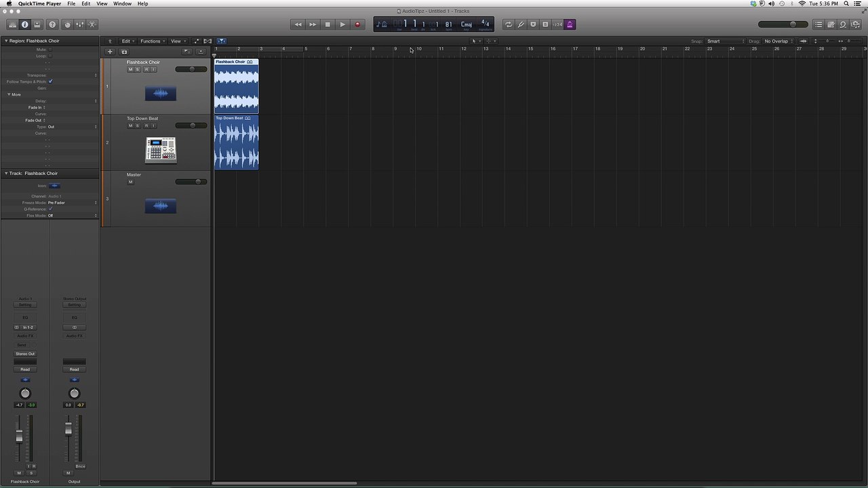Select the Top Down Beat audio region
This screenshot has width=868, height=488.
(x=237, y=142)
